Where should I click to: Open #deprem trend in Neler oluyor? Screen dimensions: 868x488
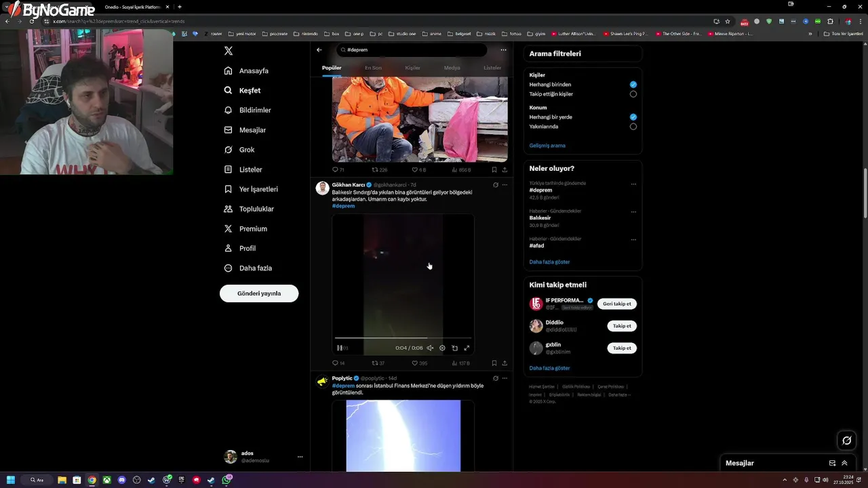540,190
